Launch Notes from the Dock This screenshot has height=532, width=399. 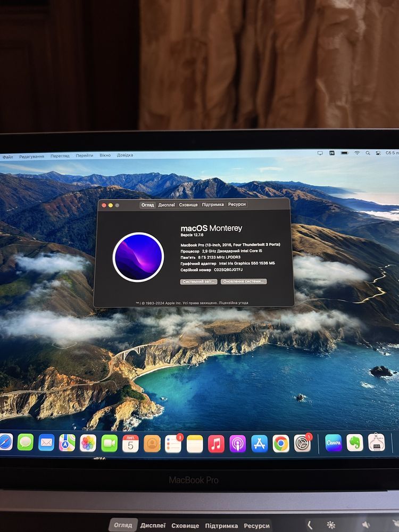pos(195,444)
